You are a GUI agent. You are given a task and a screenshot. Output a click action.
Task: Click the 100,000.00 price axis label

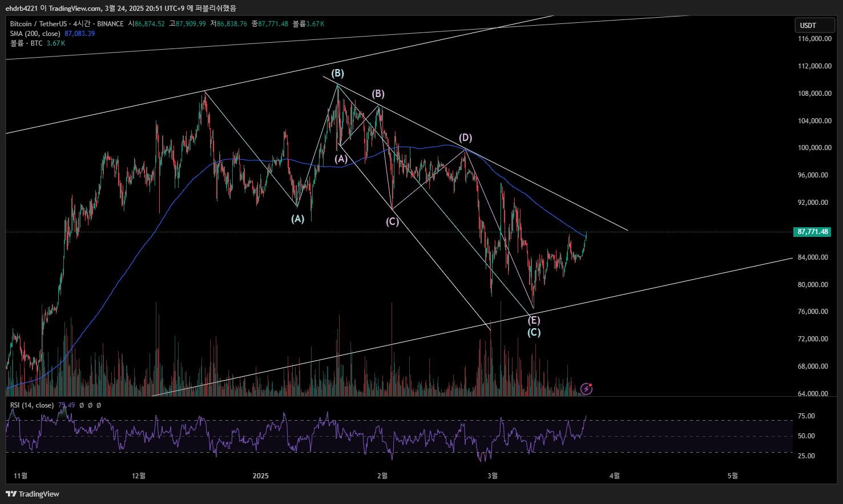tap(814, 148)
